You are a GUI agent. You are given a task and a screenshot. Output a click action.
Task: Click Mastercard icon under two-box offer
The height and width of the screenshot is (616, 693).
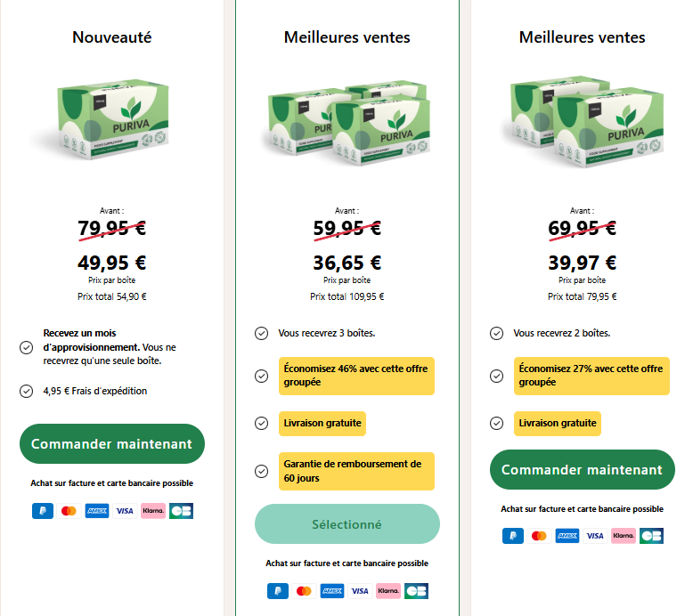pos(539,536)
